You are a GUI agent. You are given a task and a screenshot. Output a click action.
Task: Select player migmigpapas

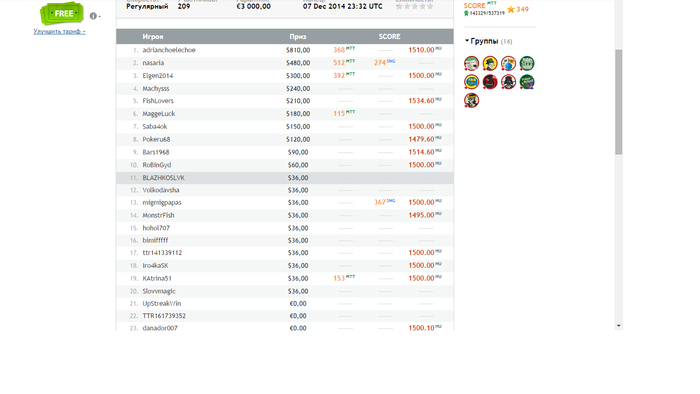click(162, 203)
